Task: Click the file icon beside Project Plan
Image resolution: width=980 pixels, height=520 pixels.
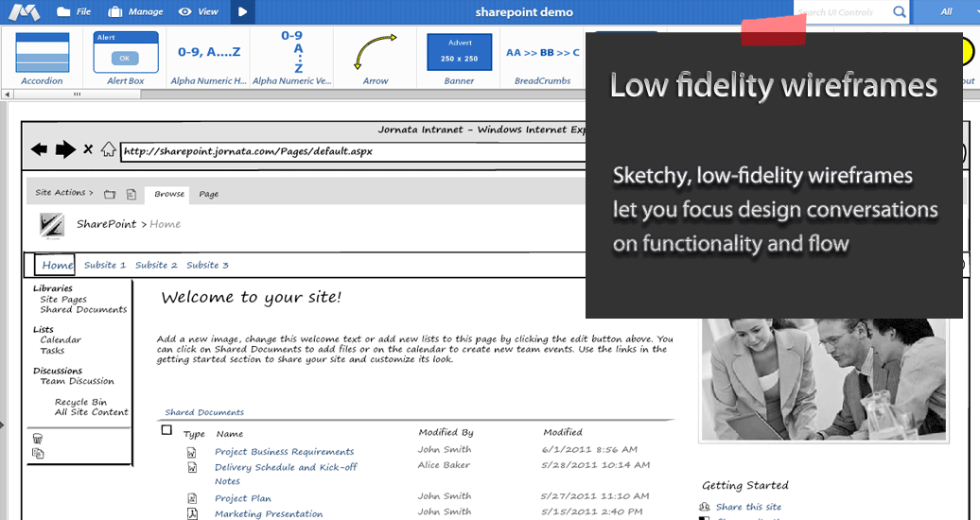Action: (x=193, y=499)
